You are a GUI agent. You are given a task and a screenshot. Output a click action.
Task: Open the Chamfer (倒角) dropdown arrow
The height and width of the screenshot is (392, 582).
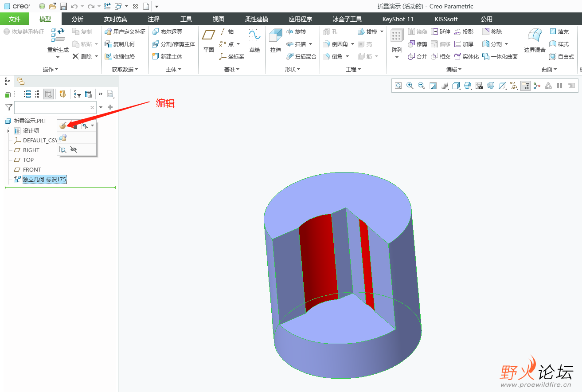(348, 57)
